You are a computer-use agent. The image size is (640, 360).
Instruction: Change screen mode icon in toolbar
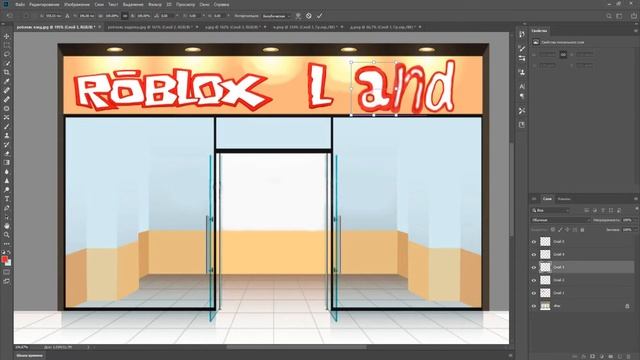(7, 281)
